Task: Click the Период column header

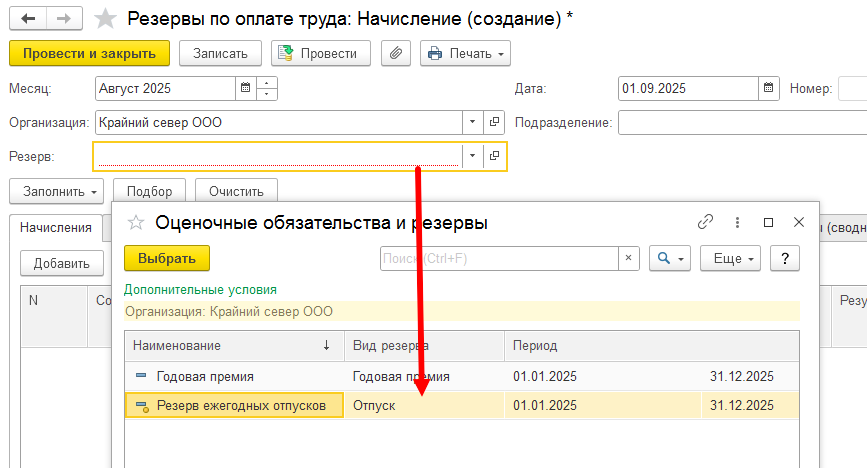Action: [x=652, y=346]
